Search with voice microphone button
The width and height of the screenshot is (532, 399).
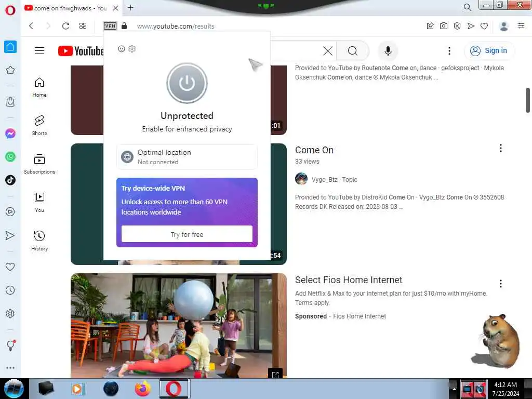388,51
